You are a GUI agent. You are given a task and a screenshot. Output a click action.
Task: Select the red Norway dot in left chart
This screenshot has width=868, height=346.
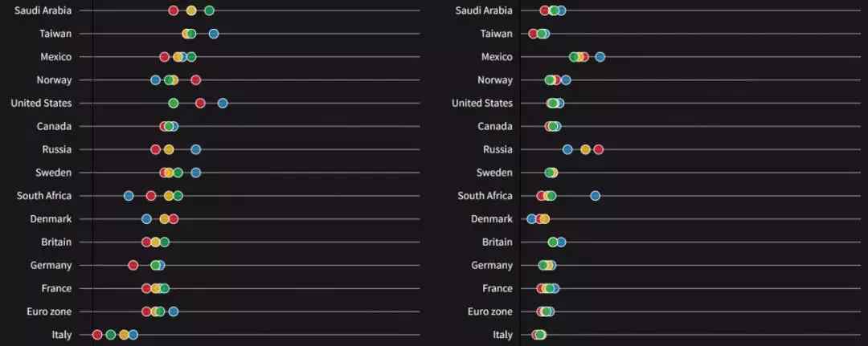[196, 80]
